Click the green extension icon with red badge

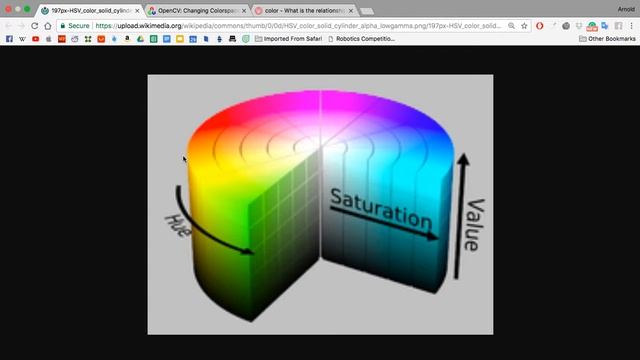[592, 26]
